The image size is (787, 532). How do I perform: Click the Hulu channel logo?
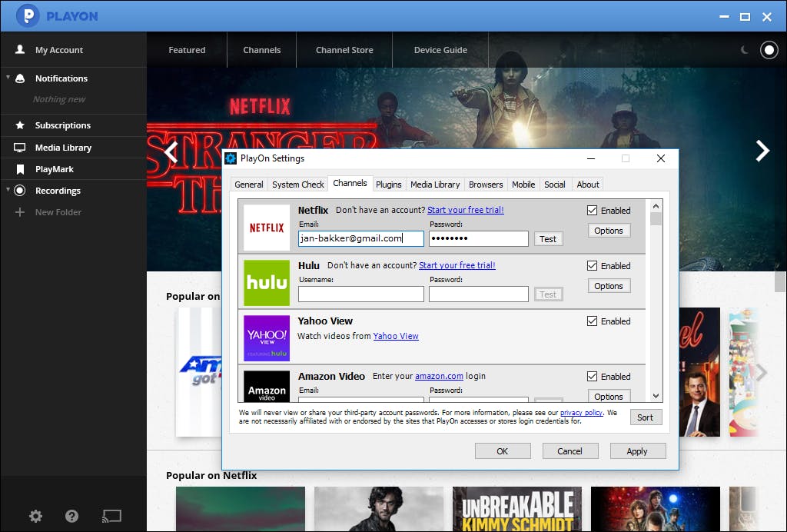(x=267, y=283)
